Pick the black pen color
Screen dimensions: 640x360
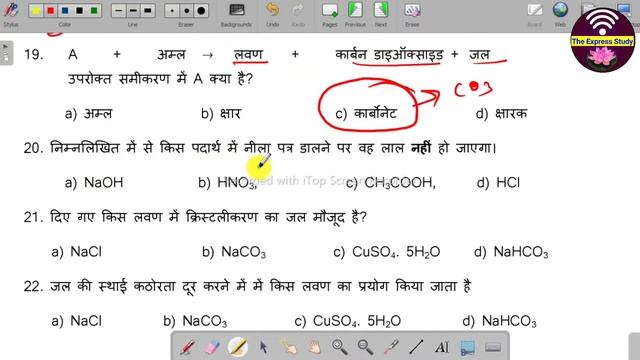click(x=80, y=11)
